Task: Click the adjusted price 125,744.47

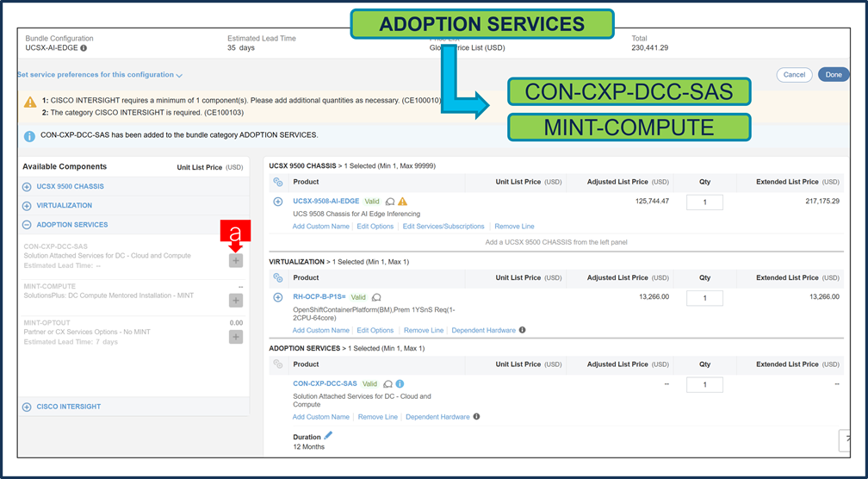Action: pos(652,202)
